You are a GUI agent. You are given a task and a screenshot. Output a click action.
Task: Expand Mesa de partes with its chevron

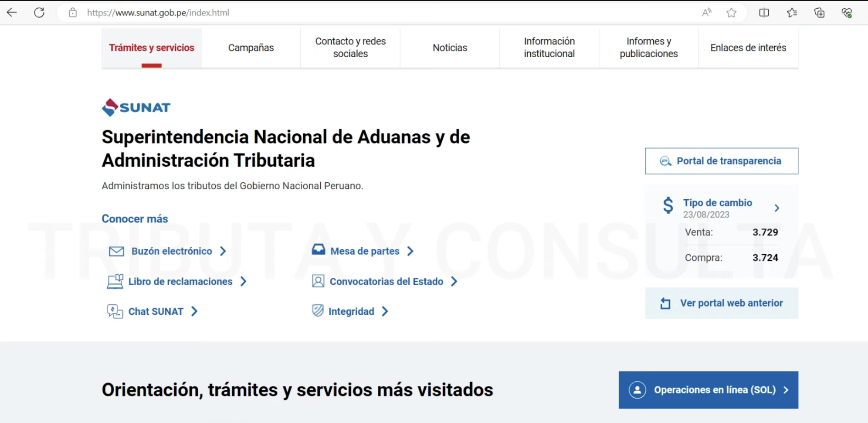410,251
